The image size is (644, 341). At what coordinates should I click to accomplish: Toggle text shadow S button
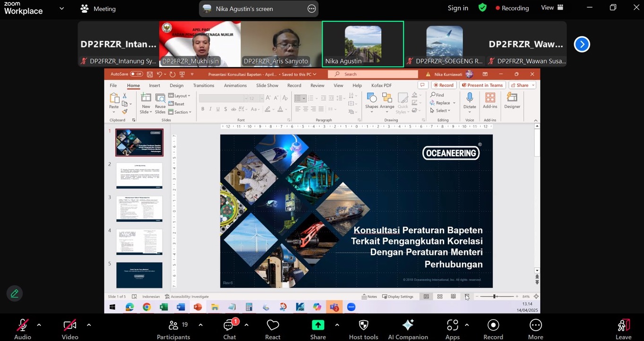coord(226,109)
